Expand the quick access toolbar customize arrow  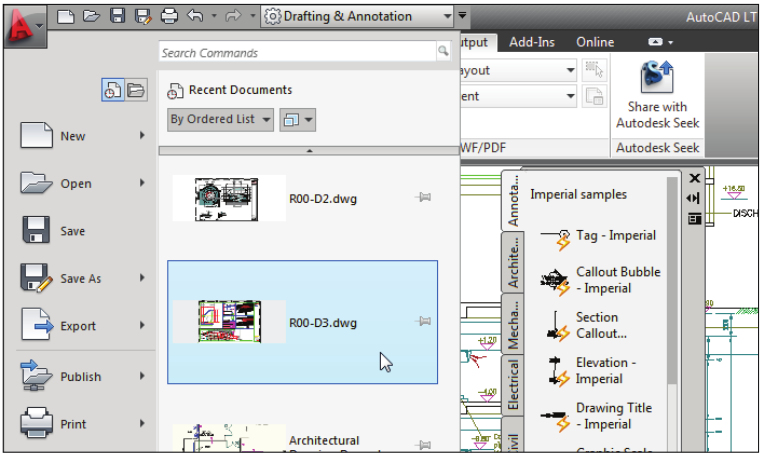click(x=463, y=16)
